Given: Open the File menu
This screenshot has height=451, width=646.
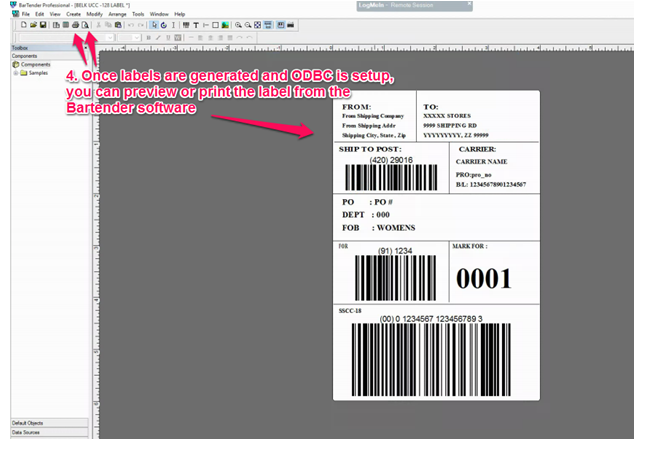Looking at the screenshot, I should coord(26,14).
